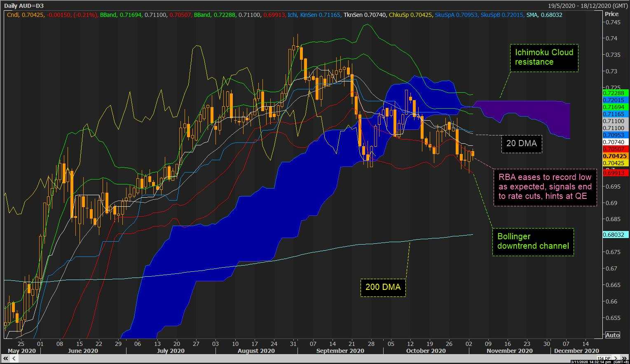Screen dimensions: 630x364
Task: Click the red 0.70507 price tag
Action: (x=615, y=149)
